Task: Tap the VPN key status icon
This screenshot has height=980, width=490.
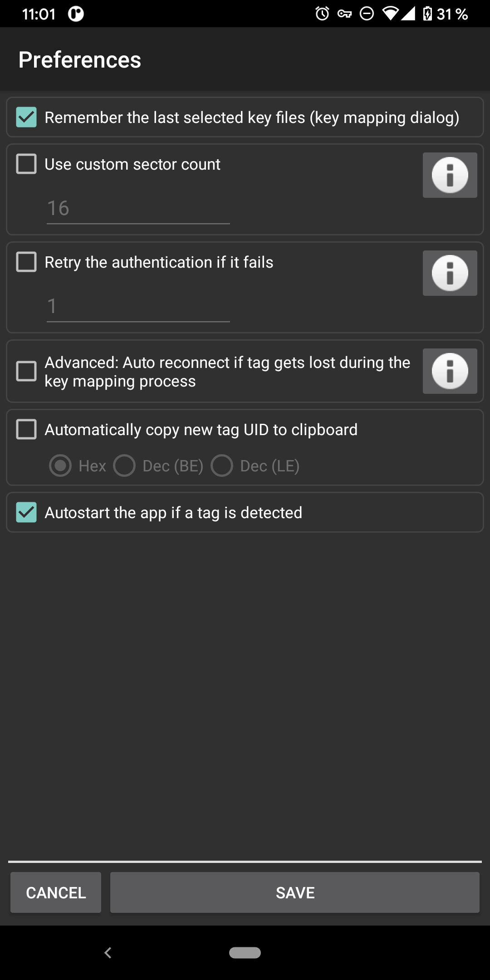Action: tap(344, 14)
